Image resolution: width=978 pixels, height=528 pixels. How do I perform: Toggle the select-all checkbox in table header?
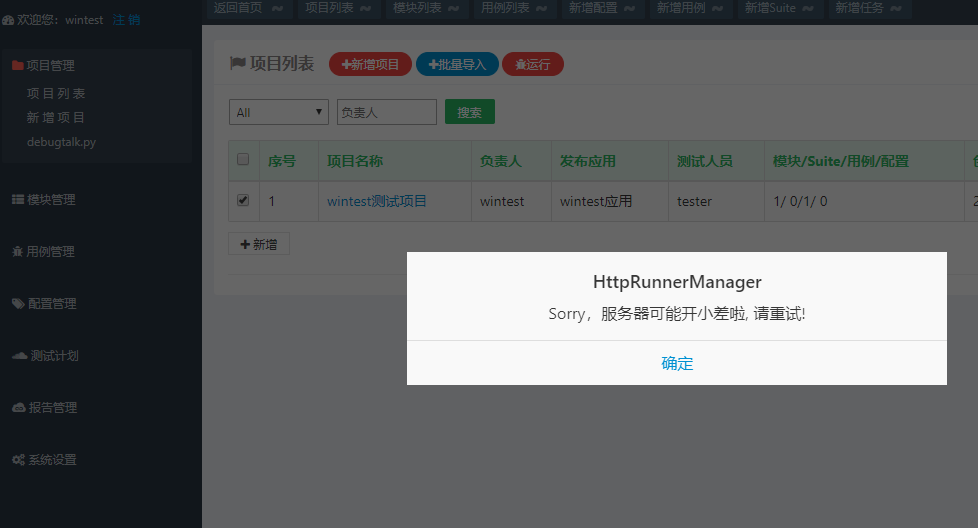(x=243, y=159)
